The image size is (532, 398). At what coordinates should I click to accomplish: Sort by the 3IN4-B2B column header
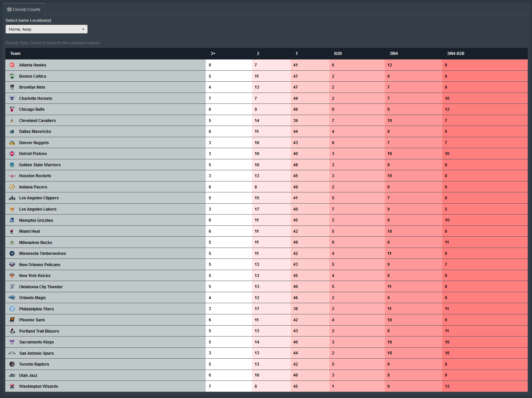(456, 54)
